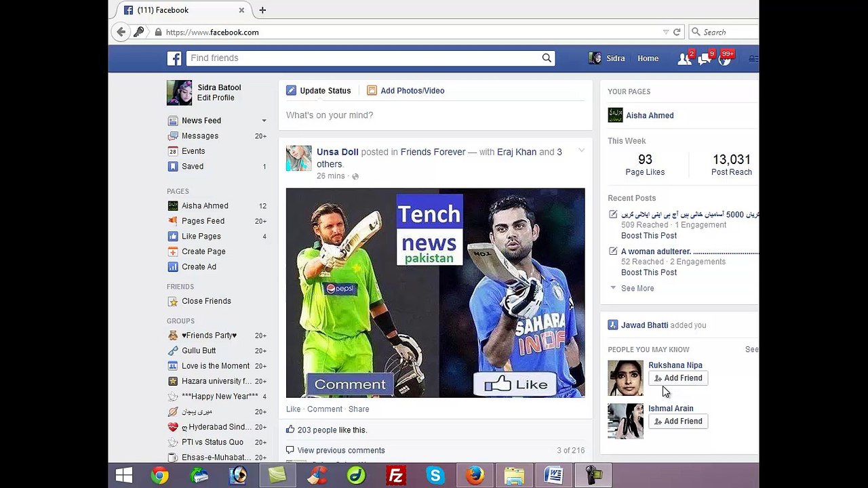Open the friend requests icon with badge 2
This screenshot has width=868, height=488.
click(x=685, y=59)
